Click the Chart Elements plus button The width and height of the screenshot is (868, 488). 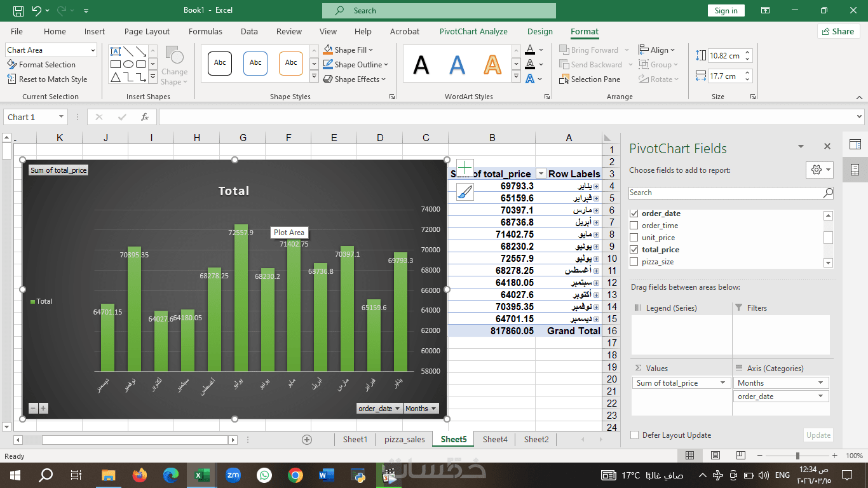click(465, 168)
